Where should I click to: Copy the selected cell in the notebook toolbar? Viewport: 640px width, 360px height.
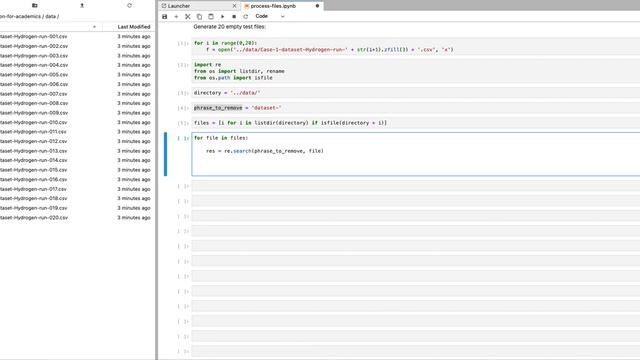point(199,17)
